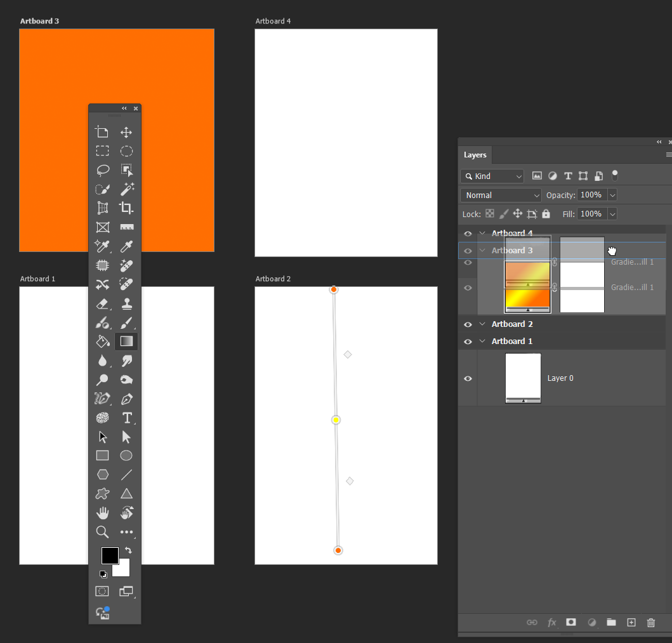
Task: Open the Kind filter dropdown
Action: tap(492, 176)
